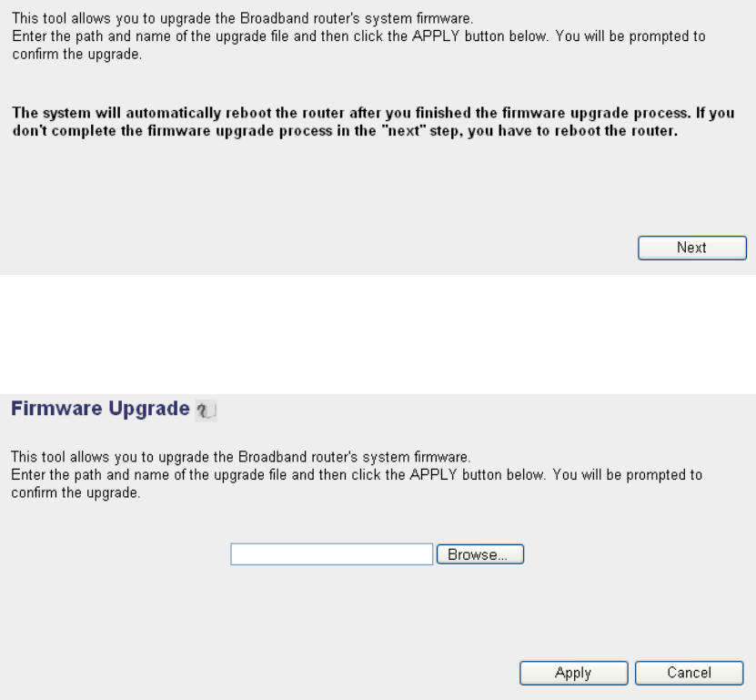This screenshot has width=756, height=700.
Task: Click "confirm the upgrade." line above bold warning
Action: pyautogui.click(x=77, y=54)
